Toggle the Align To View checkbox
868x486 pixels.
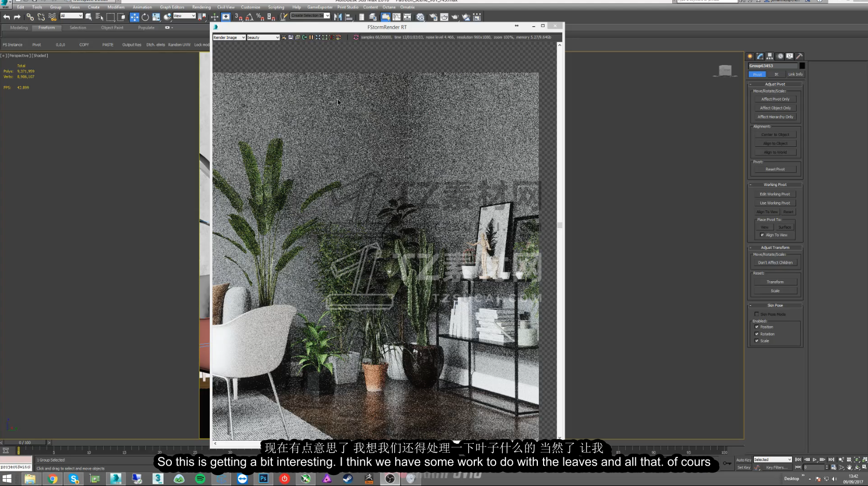pyautogui.click(x=762, y=235)
